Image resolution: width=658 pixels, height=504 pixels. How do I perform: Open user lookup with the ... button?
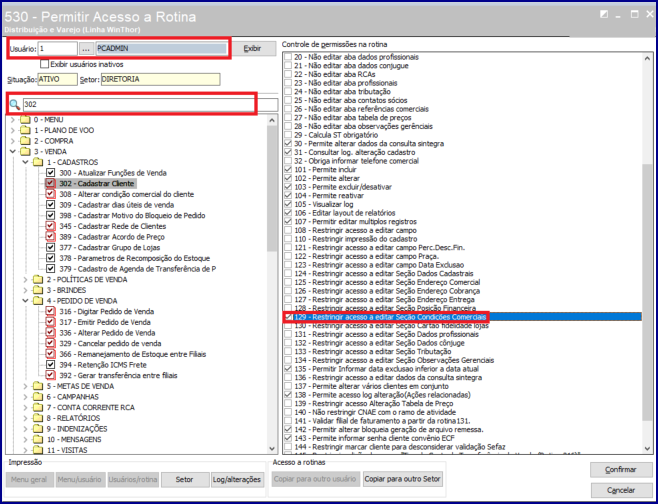86,49
